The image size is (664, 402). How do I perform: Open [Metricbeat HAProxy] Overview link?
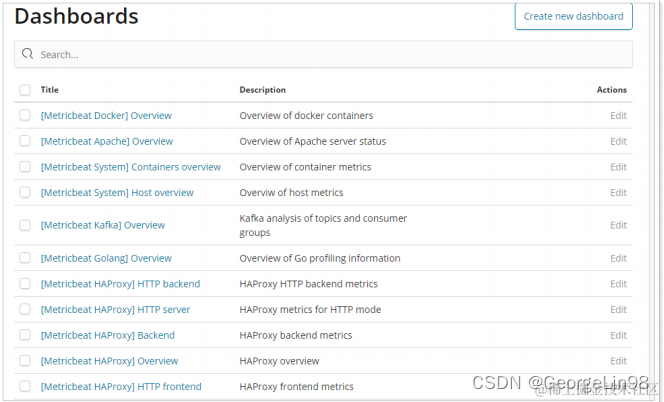[109, 361]
